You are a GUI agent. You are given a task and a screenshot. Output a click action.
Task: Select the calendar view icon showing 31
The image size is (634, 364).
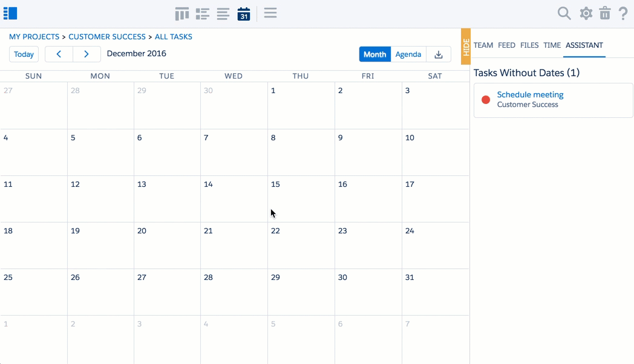[243, 14]
